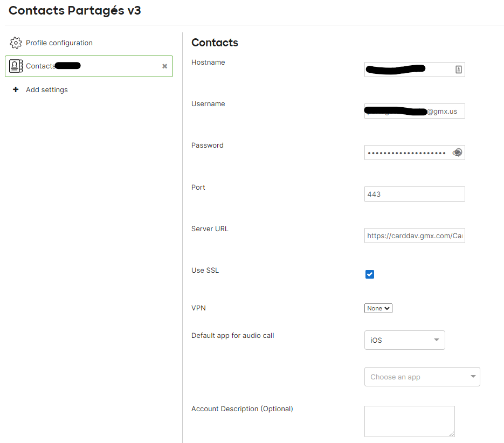Click the address book icon on Contacts entry
504x443 pixels.
15,66
